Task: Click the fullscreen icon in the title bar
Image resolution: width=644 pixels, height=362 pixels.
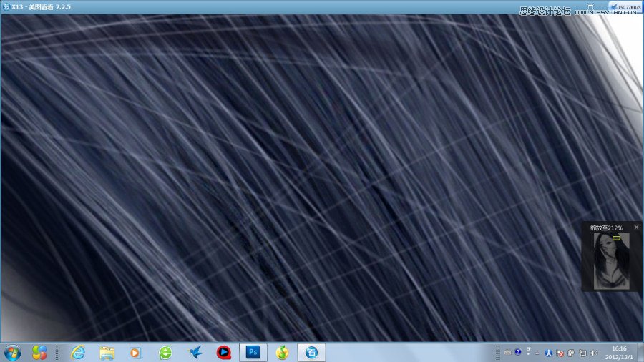Action: [590, 6]
